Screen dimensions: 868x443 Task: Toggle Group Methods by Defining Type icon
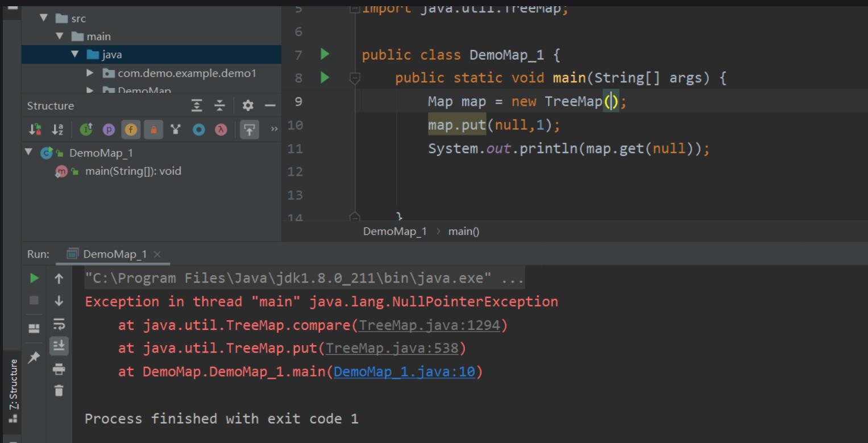[176, 130]
